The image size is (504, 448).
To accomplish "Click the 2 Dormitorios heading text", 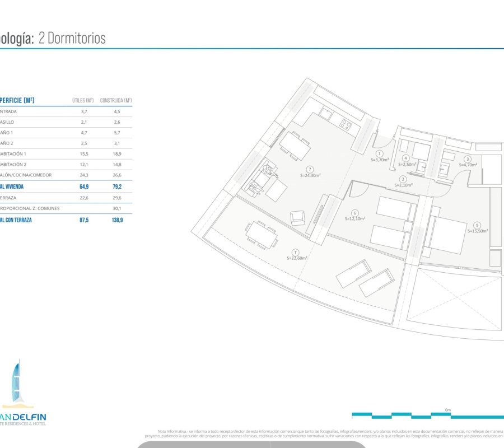I will (x=72, y=38).
